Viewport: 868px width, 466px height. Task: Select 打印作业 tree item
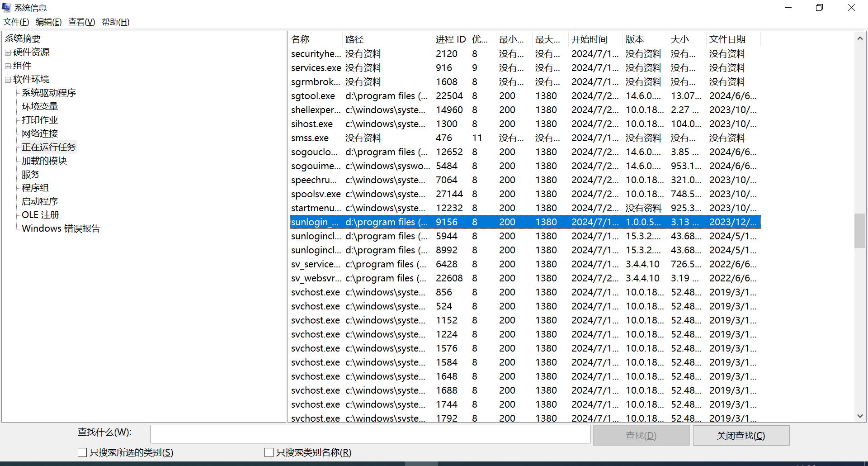40,120
